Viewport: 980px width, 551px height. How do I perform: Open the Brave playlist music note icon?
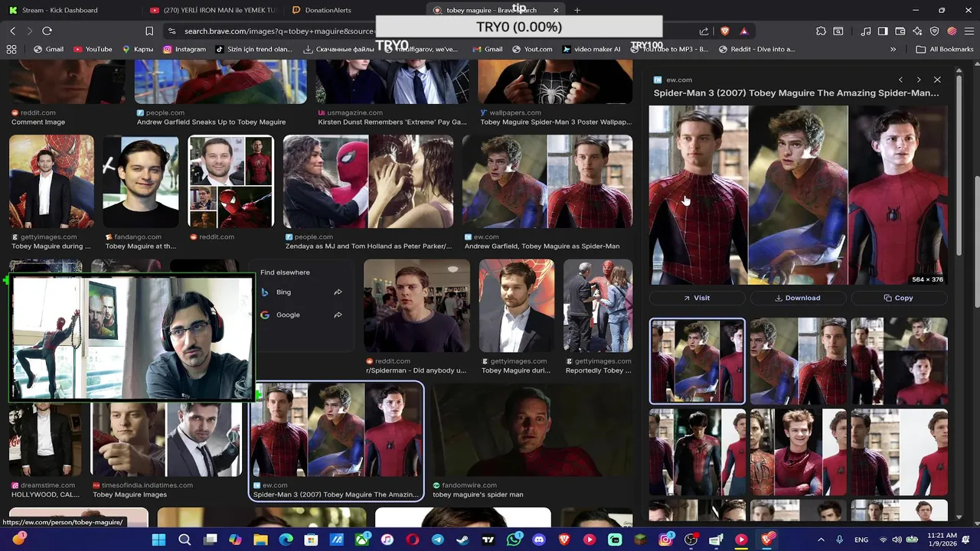coord(866,31)
